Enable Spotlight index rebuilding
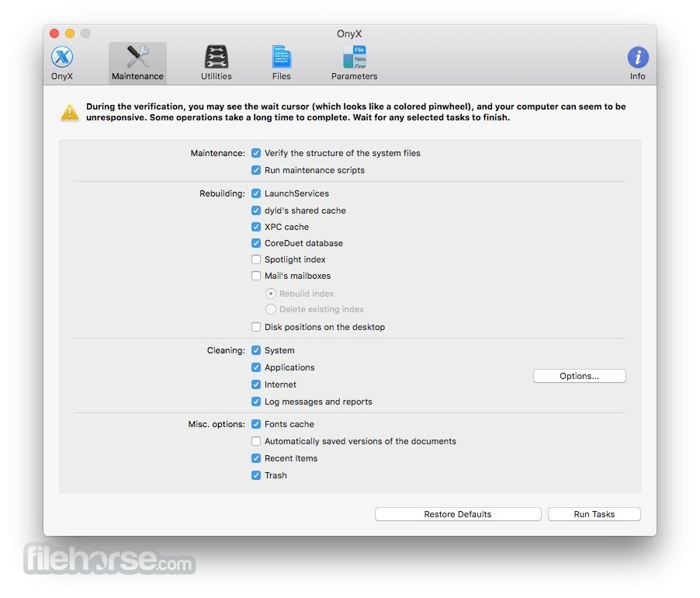 tap(256, 259)
